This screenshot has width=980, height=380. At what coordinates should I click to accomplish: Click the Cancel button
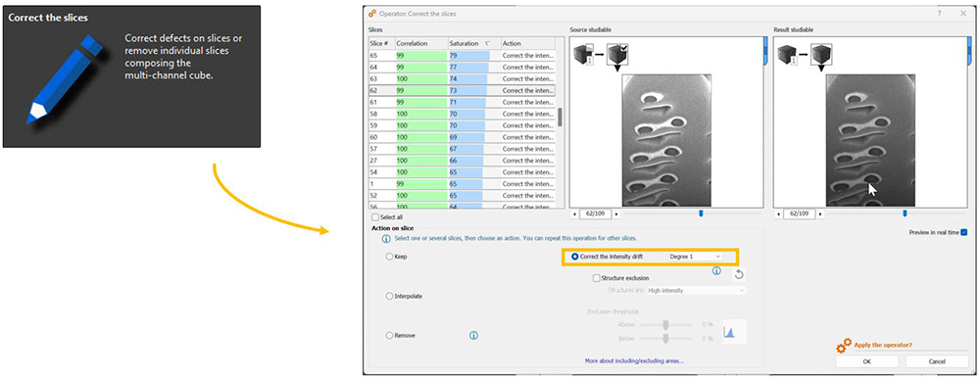pos(937,361)
